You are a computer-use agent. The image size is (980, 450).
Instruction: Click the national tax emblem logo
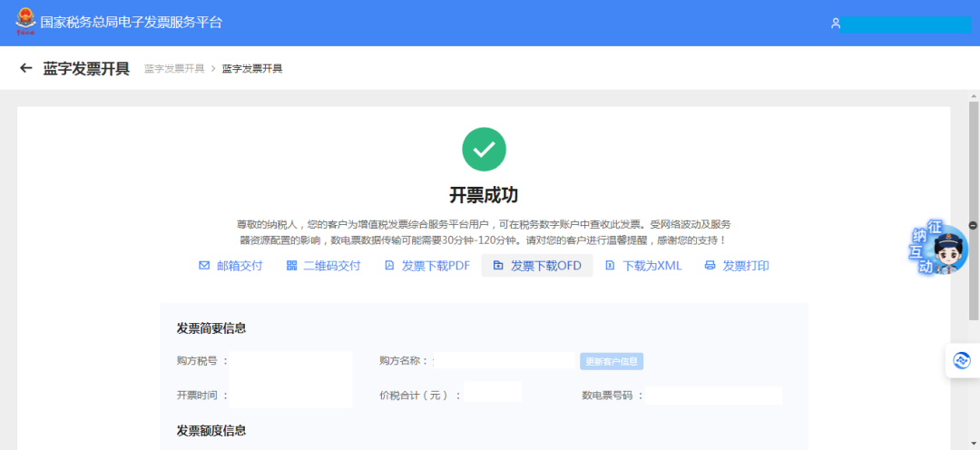[x=25, y=23]
